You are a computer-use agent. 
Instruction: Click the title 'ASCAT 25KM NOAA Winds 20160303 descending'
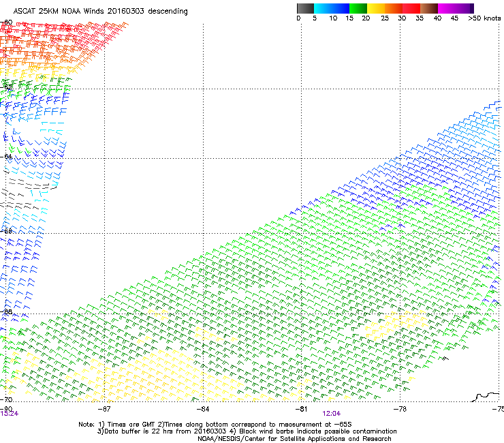click(100, 12)
